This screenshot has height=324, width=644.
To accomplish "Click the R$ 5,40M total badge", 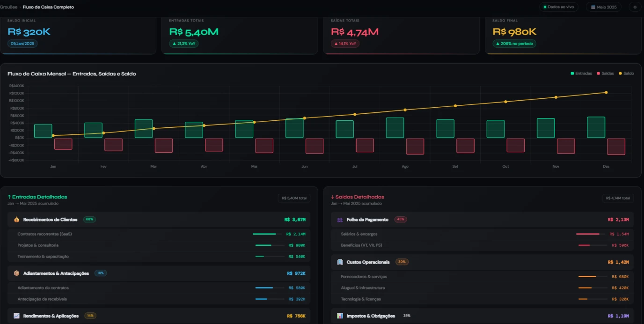I will pos(294,198).
